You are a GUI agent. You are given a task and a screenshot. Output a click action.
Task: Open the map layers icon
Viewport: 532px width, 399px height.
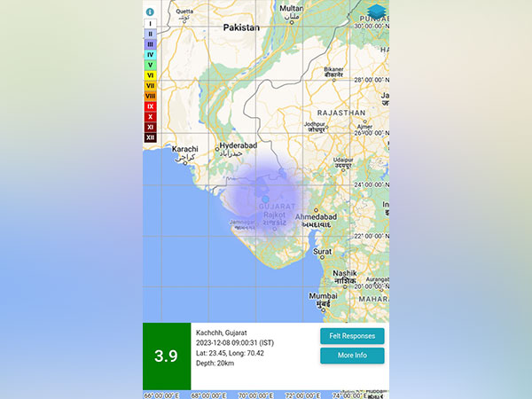377,12
